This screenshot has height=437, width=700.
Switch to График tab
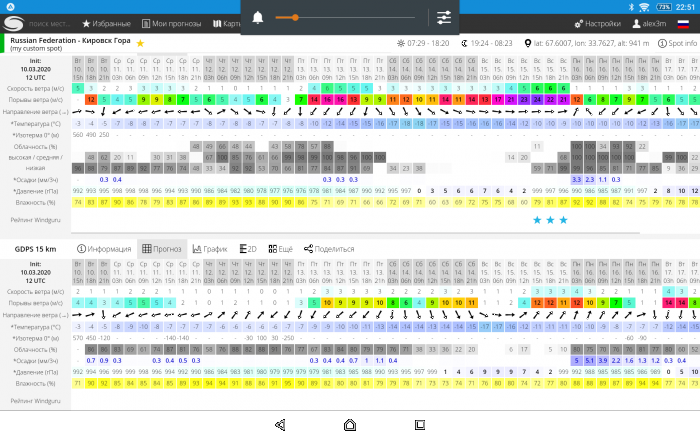coord(210,249)
